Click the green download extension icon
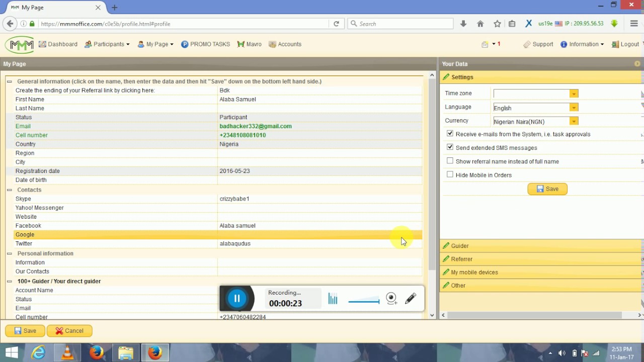Screen dimensions: 644x362 click(x=614, y=24)
